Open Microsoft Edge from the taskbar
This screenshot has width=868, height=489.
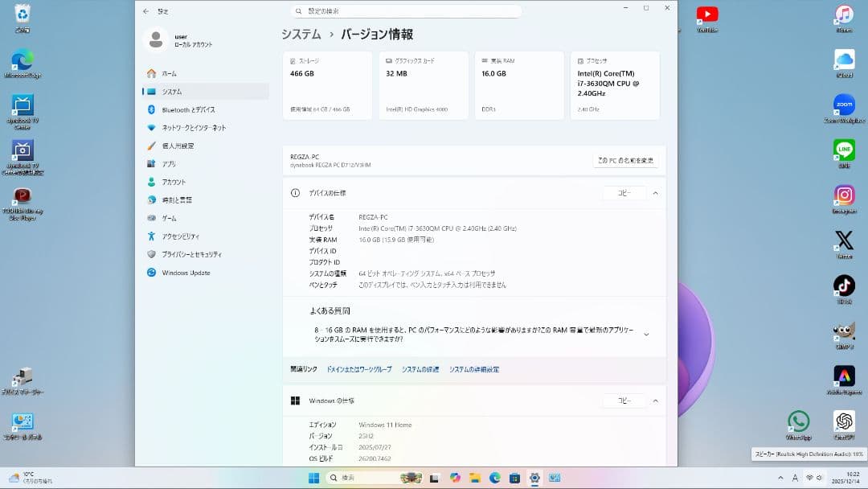point(493,477)
